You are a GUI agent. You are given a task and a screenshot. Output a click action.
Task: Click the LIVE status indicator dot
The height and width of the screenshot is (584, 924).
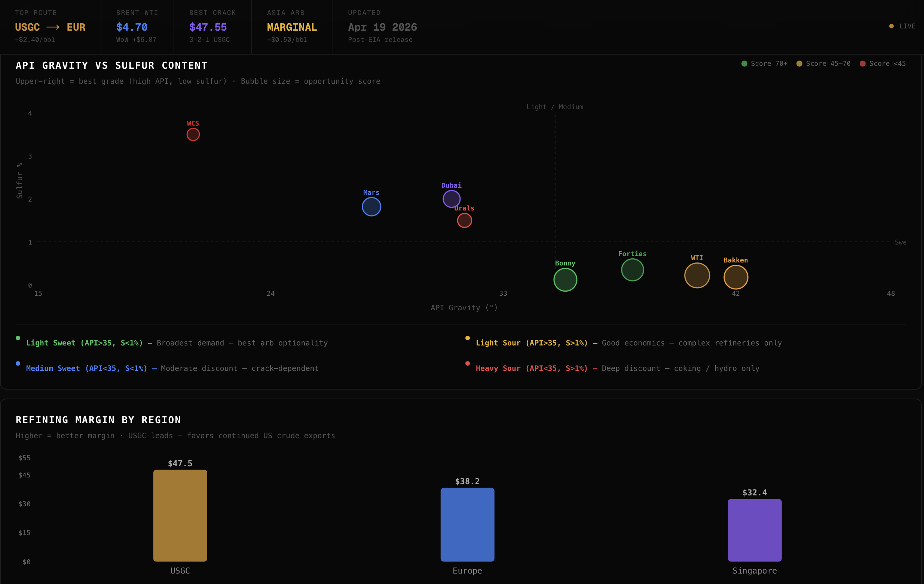891,26
